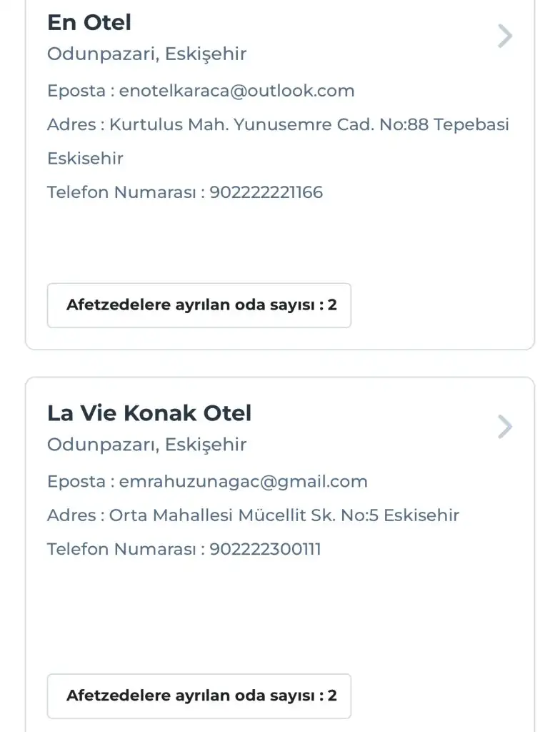
Task: Click En Otel reserved rooms count button
Action: click(199, 305)
